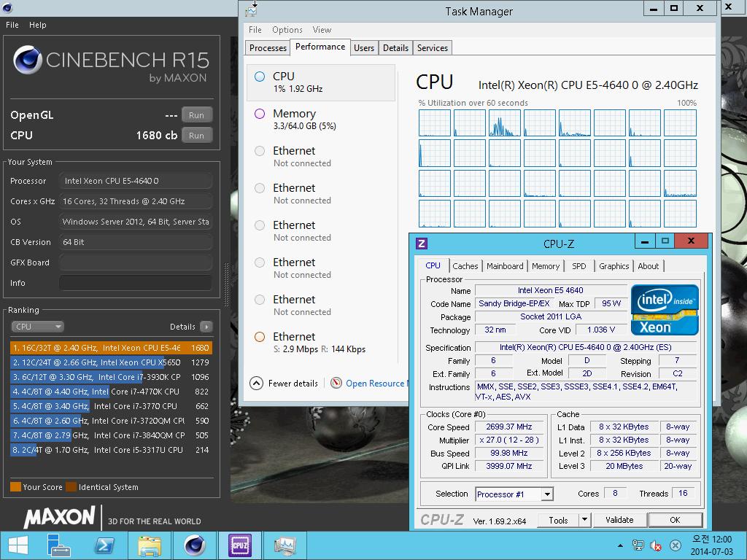The image size is (747, 560).
Task: Click the orange Your Score swatch
Action: 16,486
